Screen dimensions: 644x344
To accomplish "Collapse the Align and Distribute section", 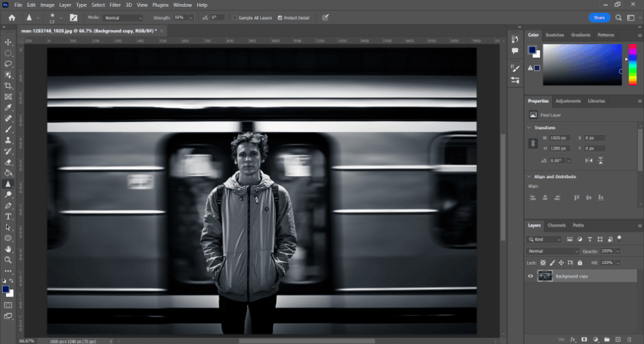I will tap(529, 177).
